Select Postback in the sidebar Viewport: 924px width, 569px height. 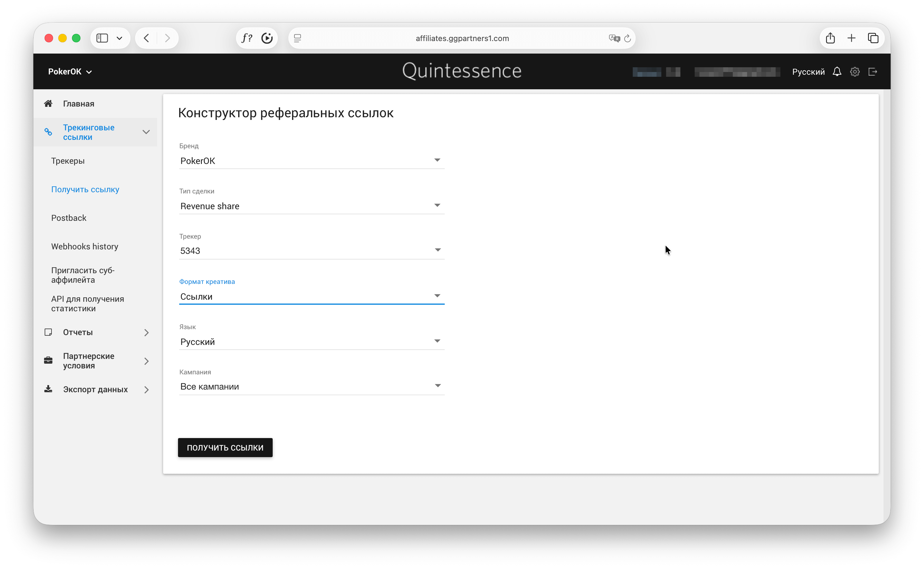point(68,218)
